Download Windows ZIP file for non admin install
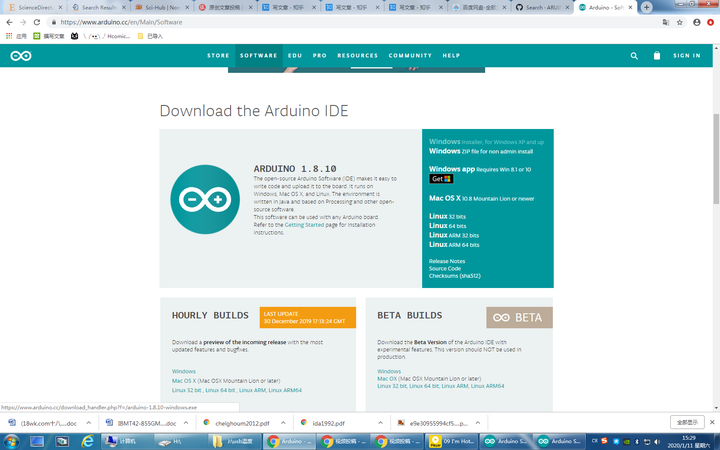The height and width of the screenshot is (450, 720). [481, 151]
